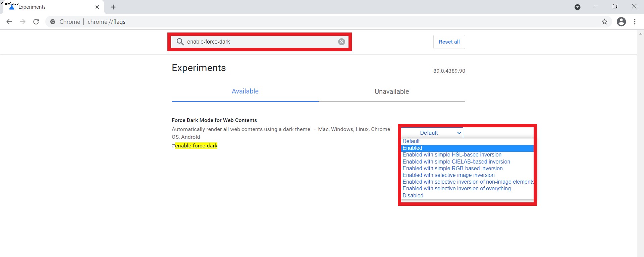The height and width of the screenshot is (257, 644).
Task: Go back using the browser back arrow
Action: pos(9,22)
